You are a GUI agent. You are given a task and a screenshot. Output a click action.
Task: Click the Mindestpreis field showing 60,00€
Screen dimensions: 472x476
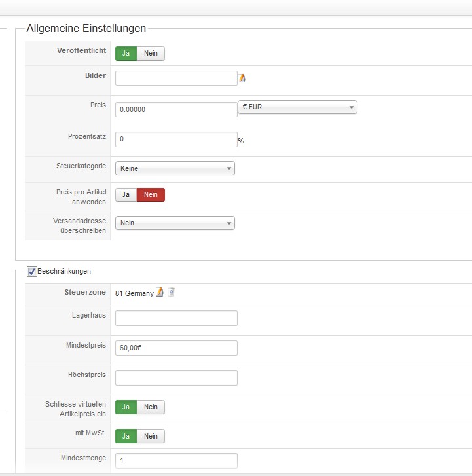point(176,348)
